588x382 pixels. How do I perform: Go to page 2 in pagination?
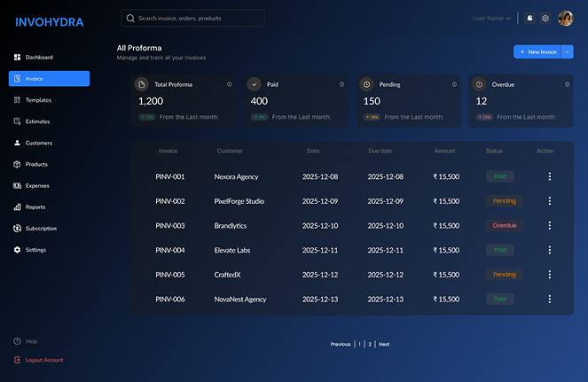pyautogui.click(x=370, y=344)
